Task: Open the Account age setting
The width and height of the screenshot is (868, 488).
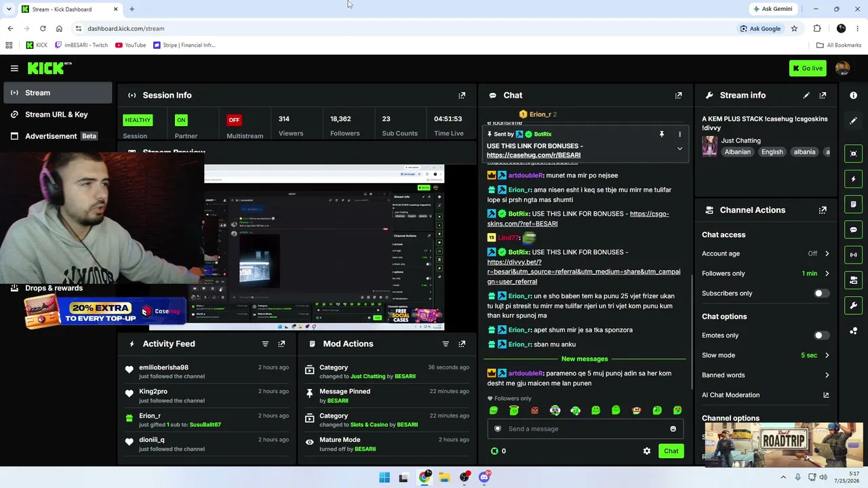Action: [766, 253]
